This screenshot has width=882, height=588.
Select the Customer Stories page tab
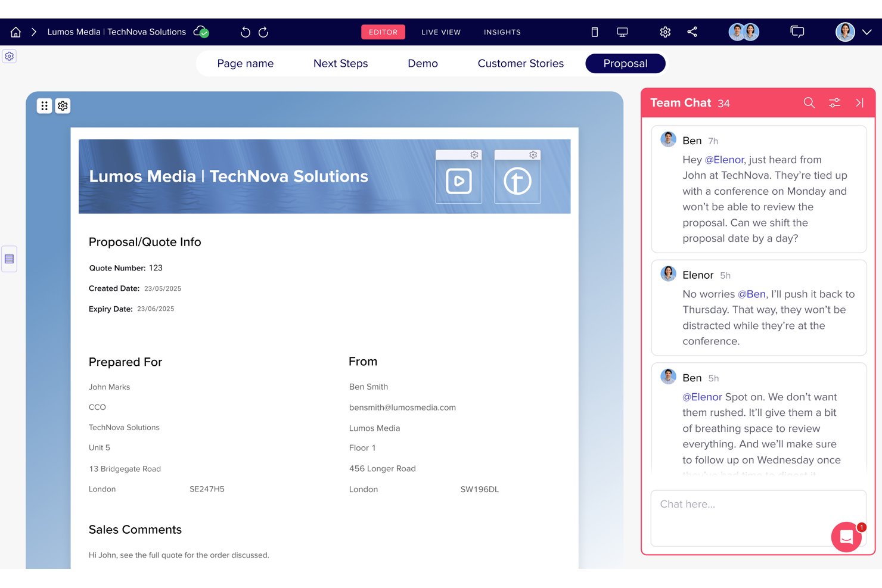(x=521, y=63)
